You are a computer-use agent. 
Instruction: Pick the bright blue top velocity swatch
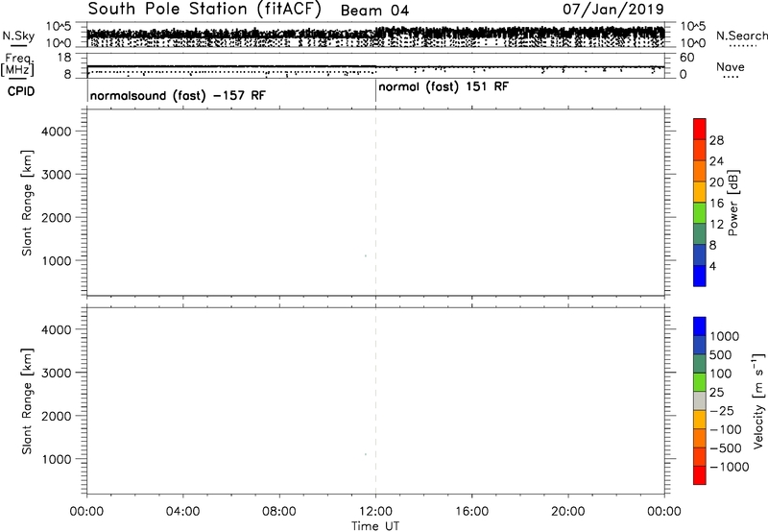700,326
